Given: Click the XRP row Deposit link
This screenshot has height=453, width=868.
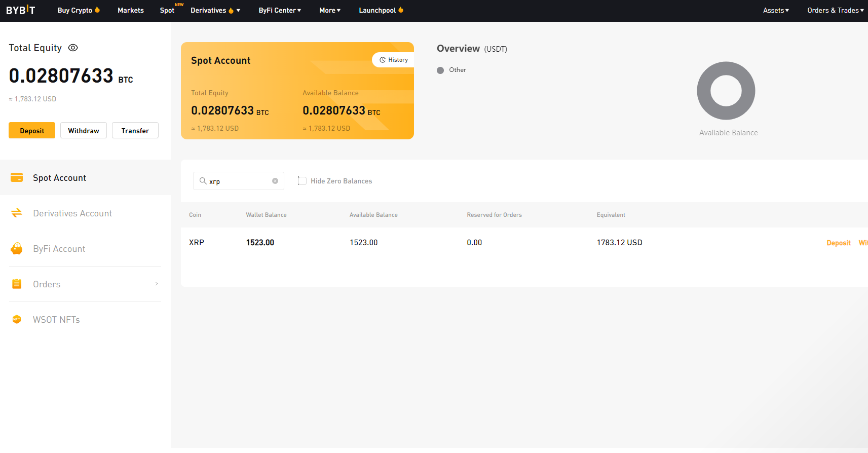Looking at the screenshot, I should [839, 243].
